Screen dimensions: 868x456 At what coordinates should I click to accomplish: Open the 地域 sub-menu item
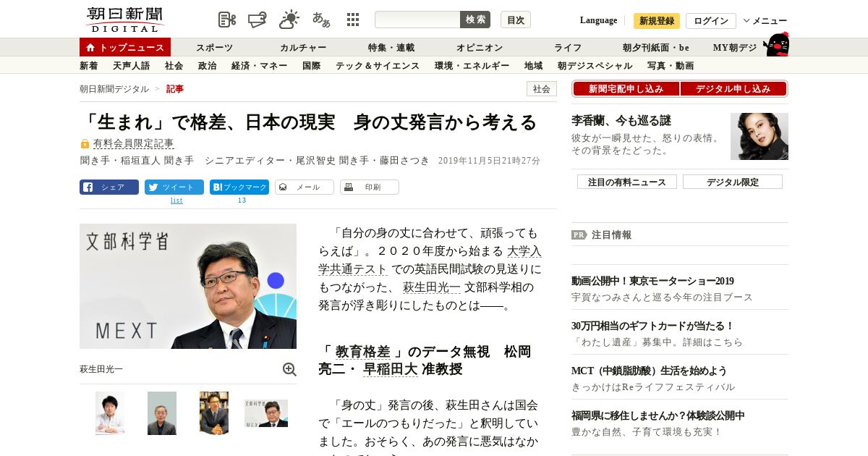[533, 66]
